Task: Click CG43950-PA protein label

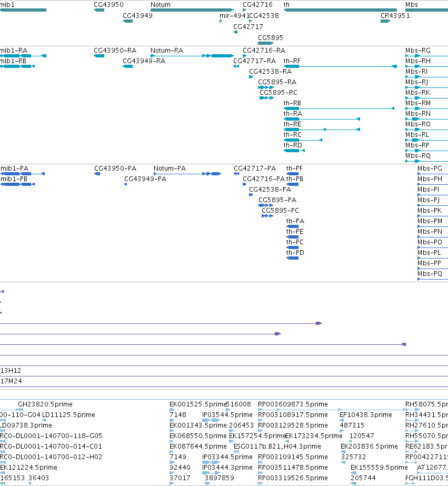Action: click(115, 168)
